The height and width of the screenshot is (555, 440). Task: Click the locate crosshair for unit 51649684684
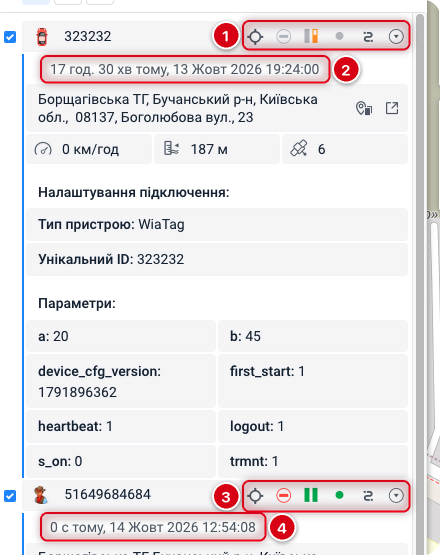pos(255,496)
